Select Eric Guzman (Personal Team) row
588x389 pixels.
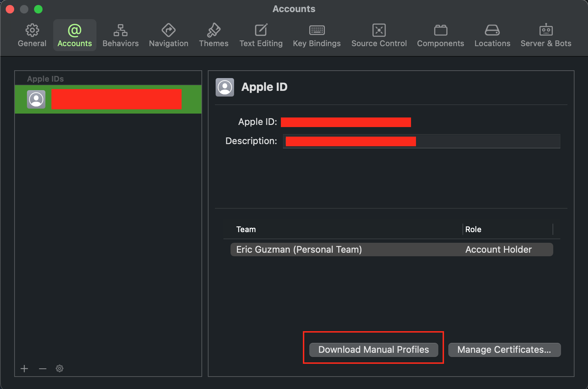click(392, 250)
